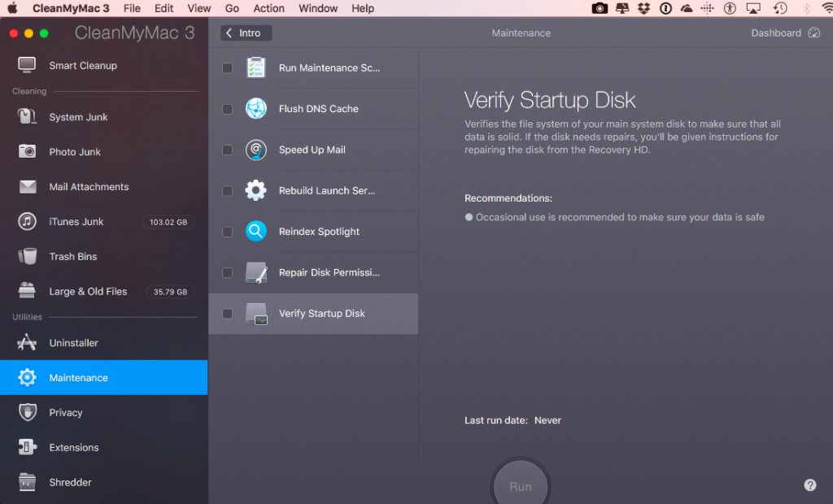Open Mail Attachments envelope icon
The image size is (833, 504).
point(28,186)
